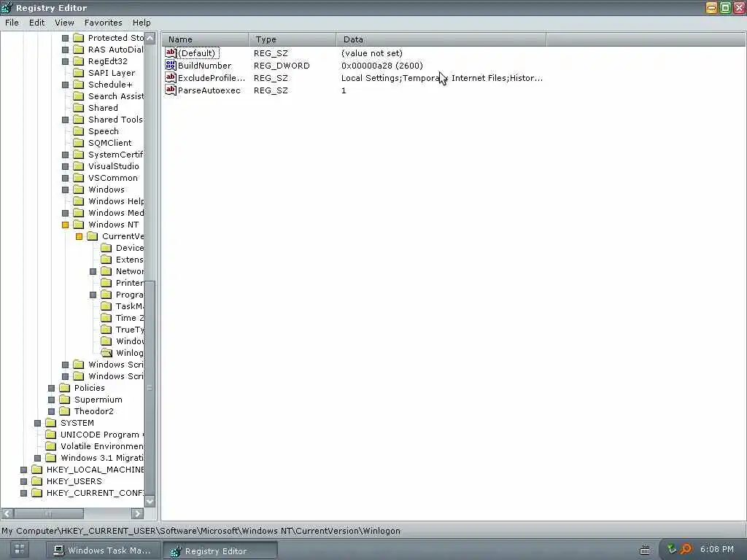Expand the Shared Tools key

click(65, 120)
